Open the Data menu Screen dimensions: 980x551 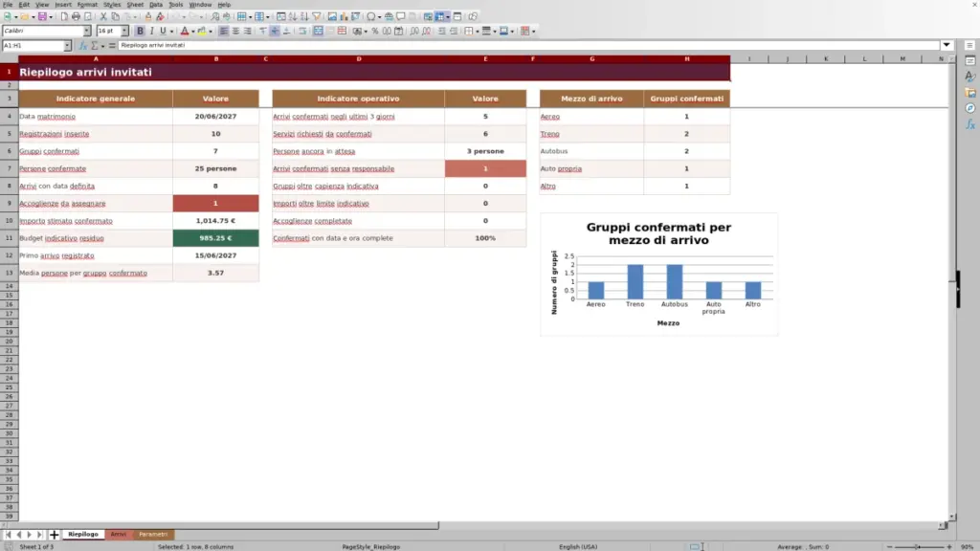[156, 5]
